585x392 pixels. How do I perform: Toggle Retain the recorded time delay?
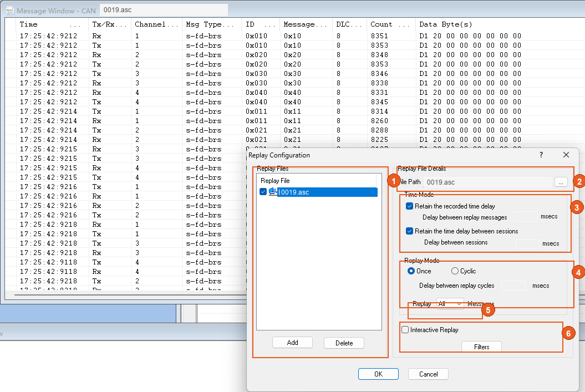[409, 206]
